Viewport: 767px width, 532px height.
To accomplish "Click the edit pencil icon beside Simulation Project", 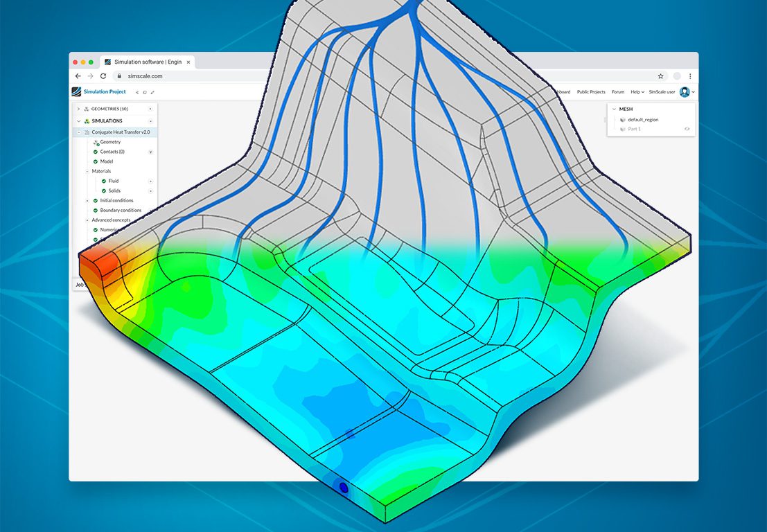I will coord(152,92).
